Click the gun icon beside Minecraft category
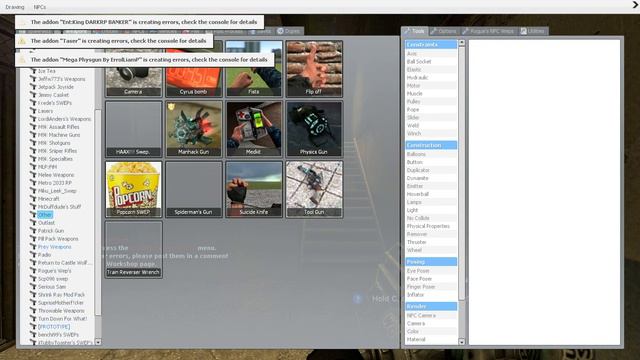Viewport: 640px width, 360px height. tap(33, 198)
